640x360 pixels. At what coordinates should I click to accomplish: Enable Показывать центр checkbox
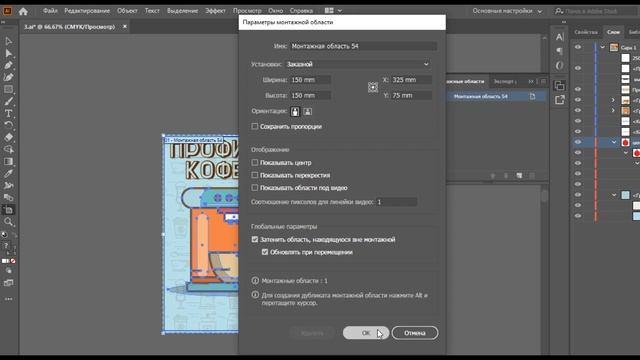point(255,162)
